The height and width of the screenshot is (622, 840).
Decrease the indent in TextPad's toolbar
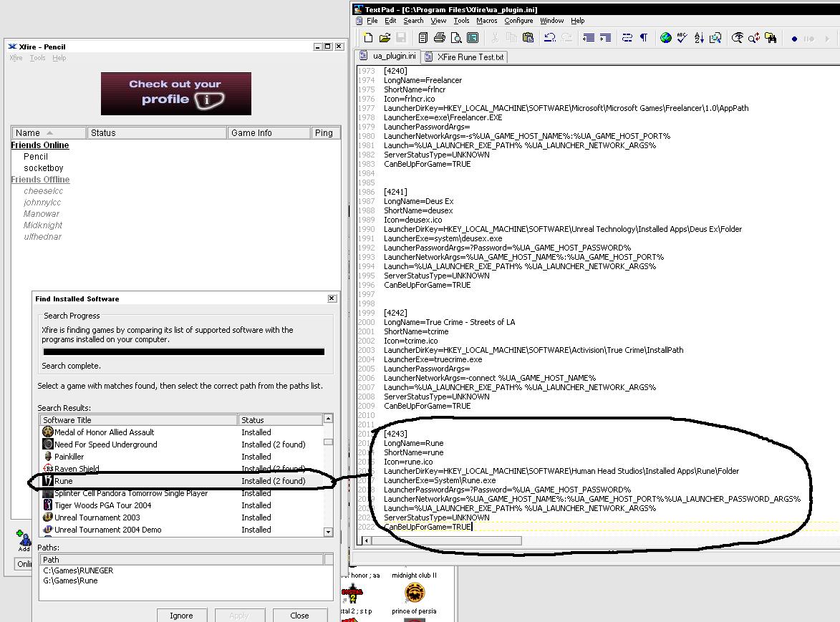(x=588, y=37)
